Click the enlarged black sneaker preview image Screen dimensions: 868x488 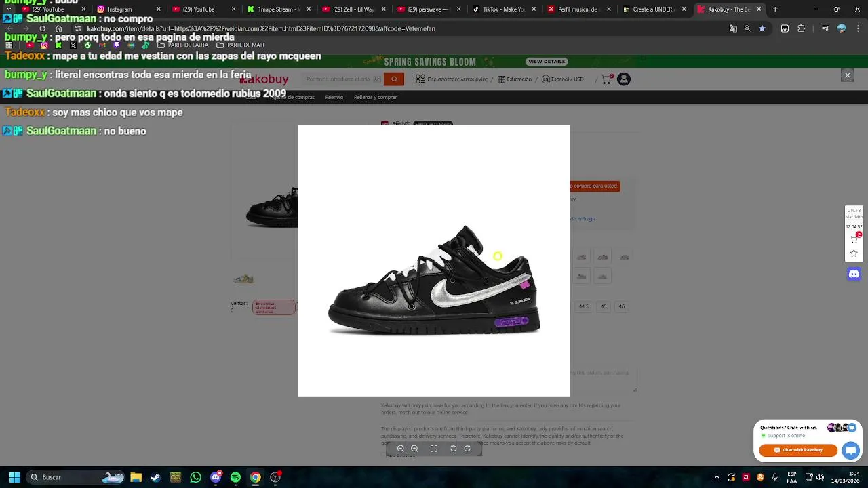coord(434,261)
